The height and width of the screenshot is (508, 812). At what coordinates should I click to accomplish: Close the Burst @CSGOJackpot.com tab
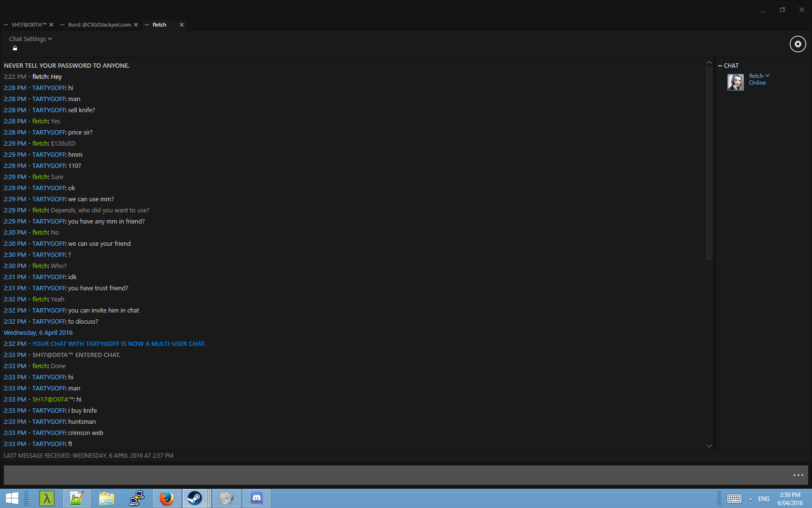(136, 25)
